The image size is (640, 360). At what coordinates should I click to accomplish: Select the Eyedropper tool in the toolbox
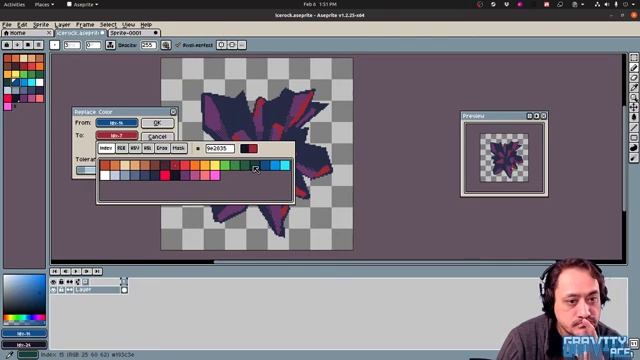633,87
